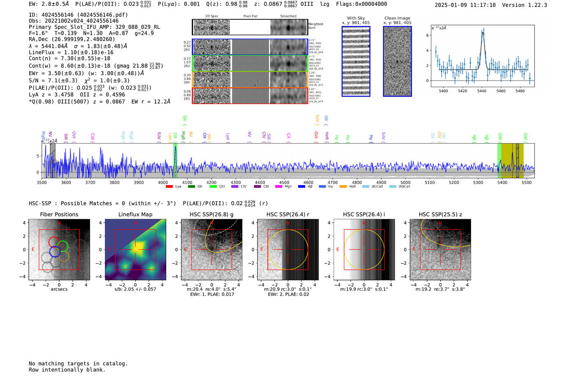Select the red-outlined 2D fiber spectrum row
This screenshot has height=392, width=576.
tap(250, 96)
